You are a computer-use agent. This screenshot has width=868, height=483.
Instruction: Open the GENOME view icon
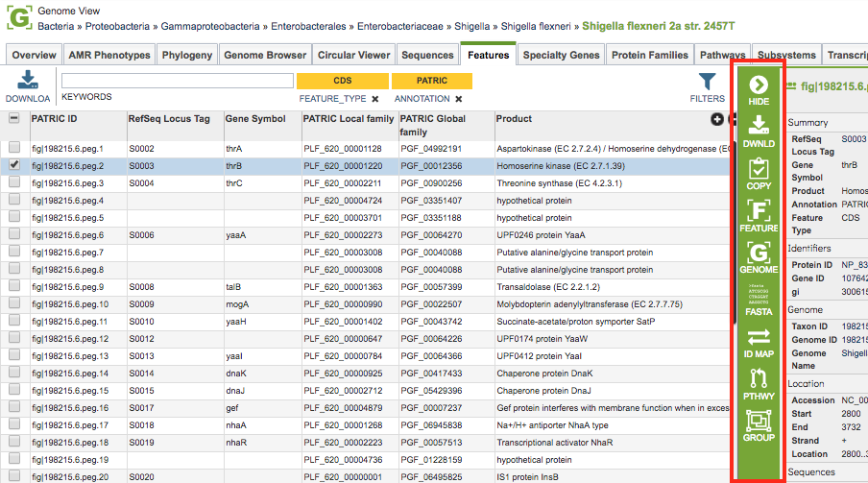(x=759, y=252)
